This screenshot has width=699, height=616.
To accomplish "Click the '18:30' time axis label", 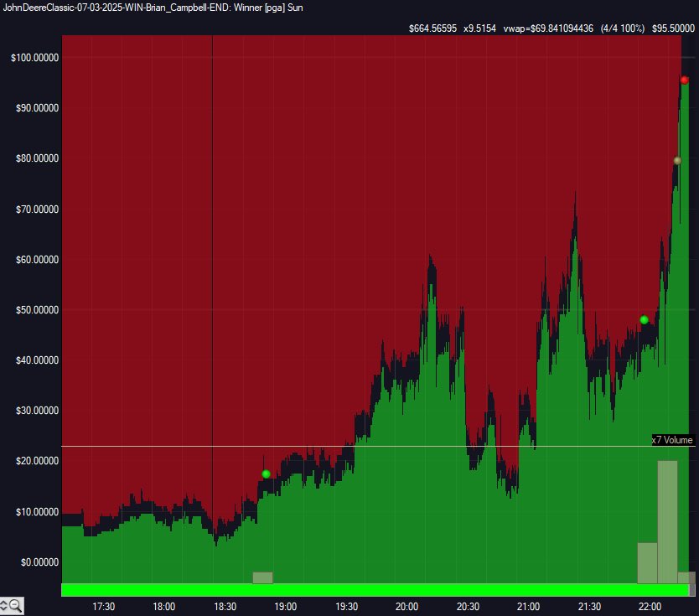I will point(225,607).
